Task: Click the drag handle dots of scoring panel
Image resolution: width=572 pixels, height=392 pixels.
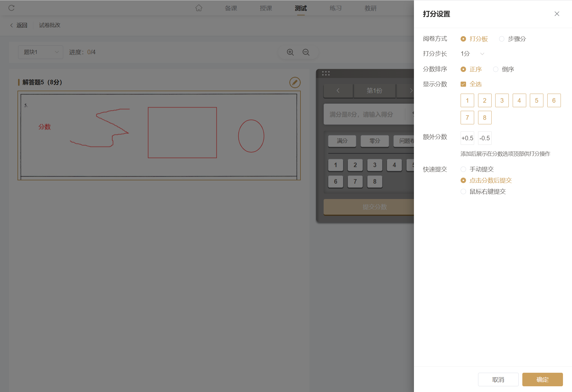Action: [326, 73]
